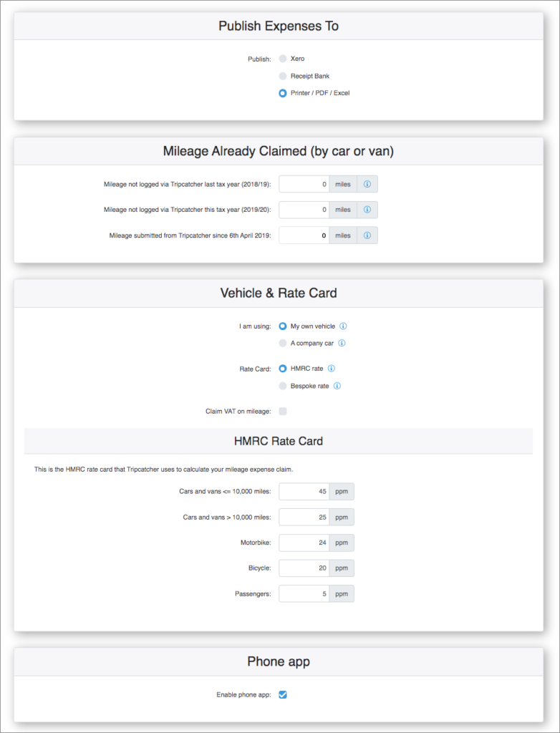Enable Claim VAT on mileage checkbox
The width and height of the screenshot is (560, 733).
[x=283, y=412]
